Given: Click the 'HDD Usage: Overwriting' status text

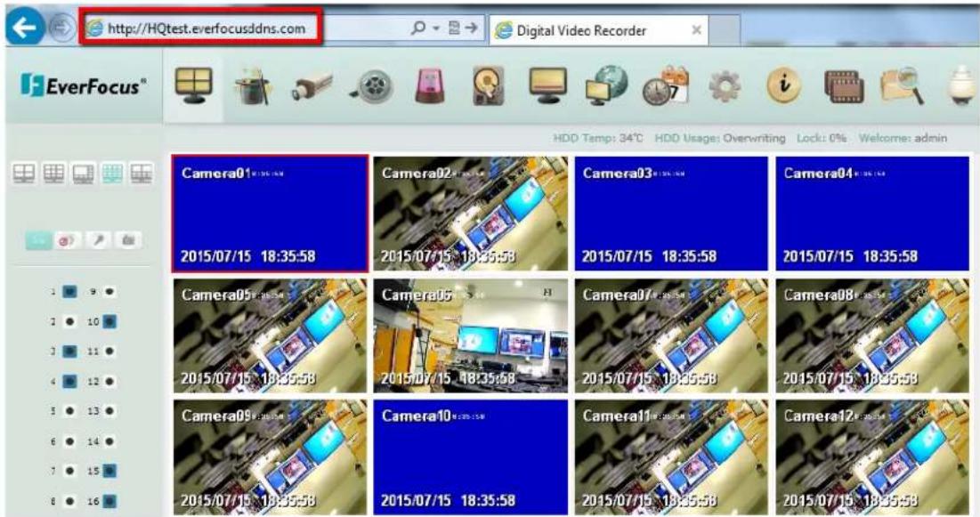Looking at the screenshot, I should coord(720,138).
